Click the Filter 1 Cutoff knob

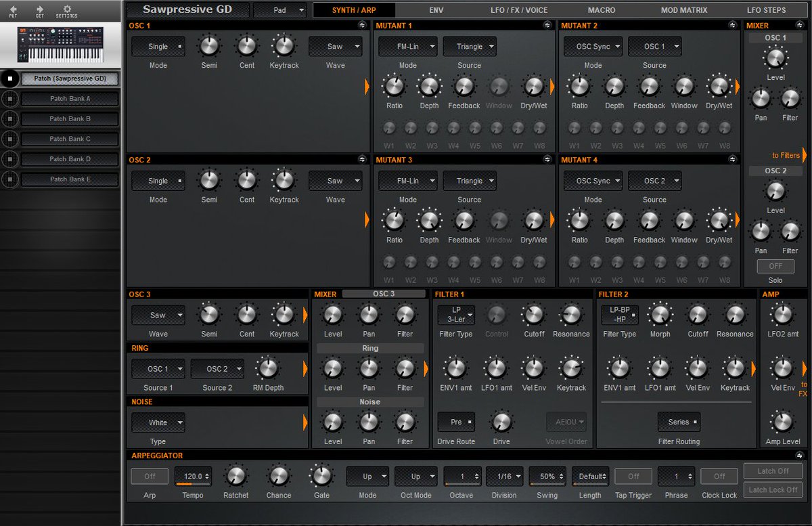point(534,314)
